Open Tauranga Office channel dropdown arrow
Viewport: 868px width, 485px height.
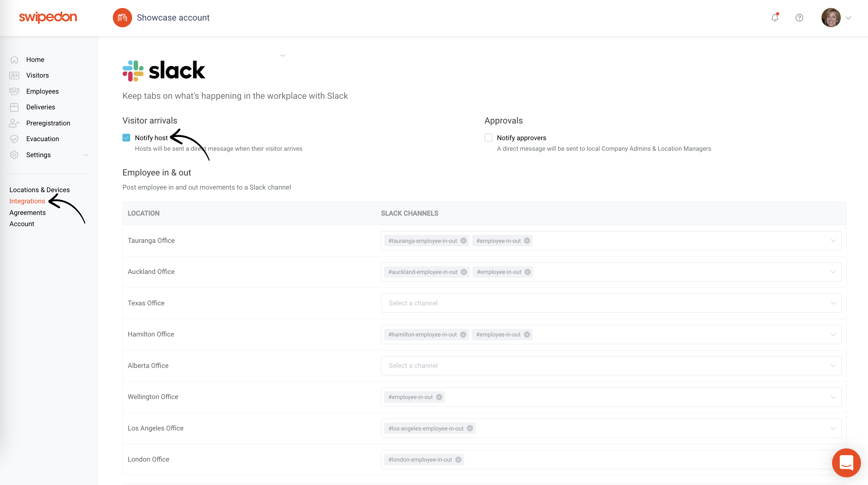click(x=833, y=241)
